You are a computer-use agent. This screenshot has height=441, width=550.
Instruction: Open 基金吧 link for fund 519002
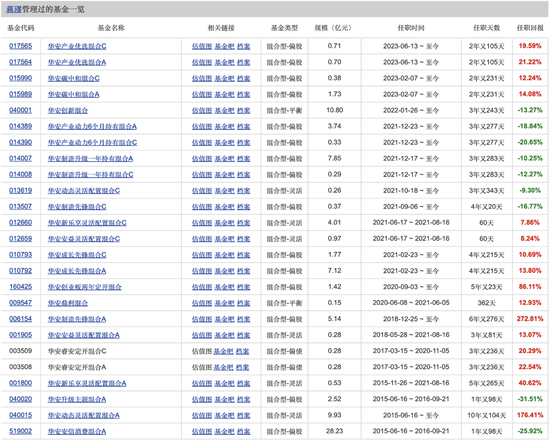click(224, 431)
